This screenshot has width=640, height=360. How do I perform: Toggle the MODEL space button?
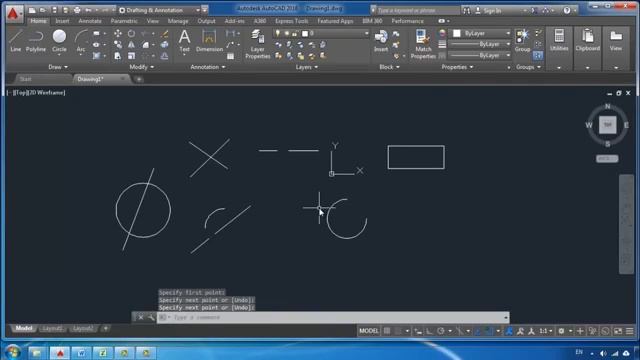pos(369,331)
